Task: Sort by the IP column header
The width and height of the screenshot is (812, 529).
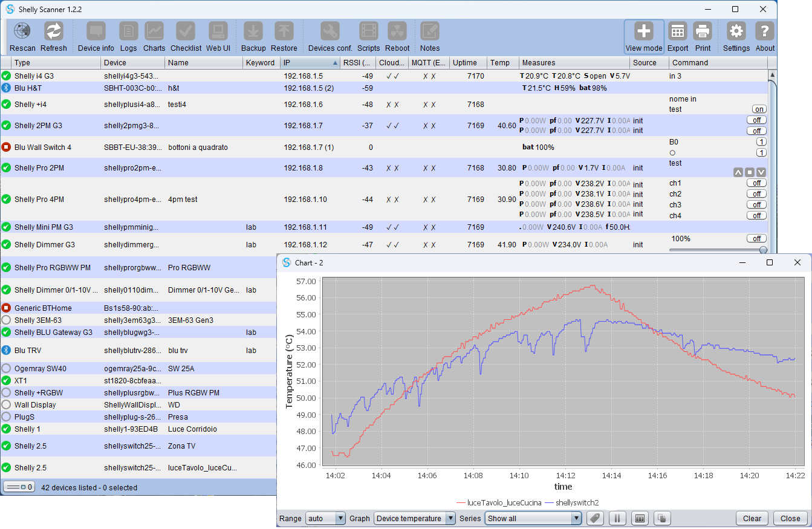Action: [311, 62]
